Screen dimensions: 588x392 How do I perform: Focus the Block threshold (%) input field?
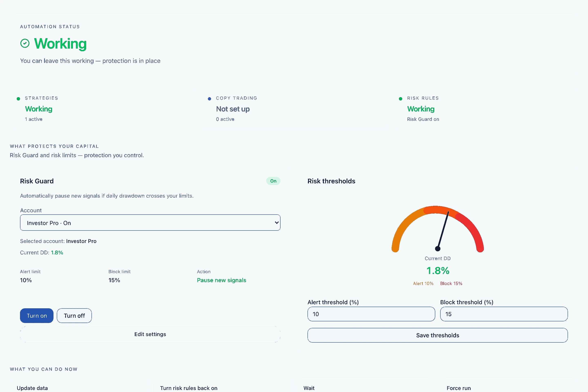tap(504, 314)
